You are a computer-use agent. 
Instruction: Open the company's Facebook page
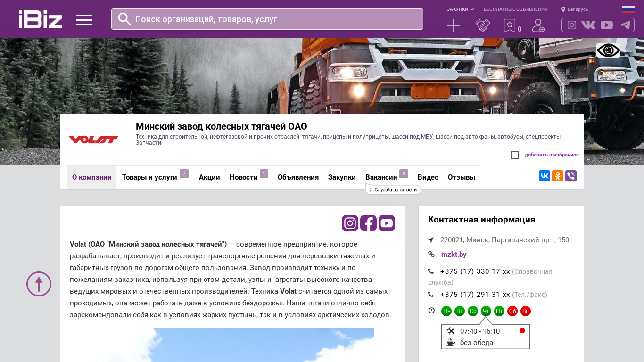[x=368, y=223]
